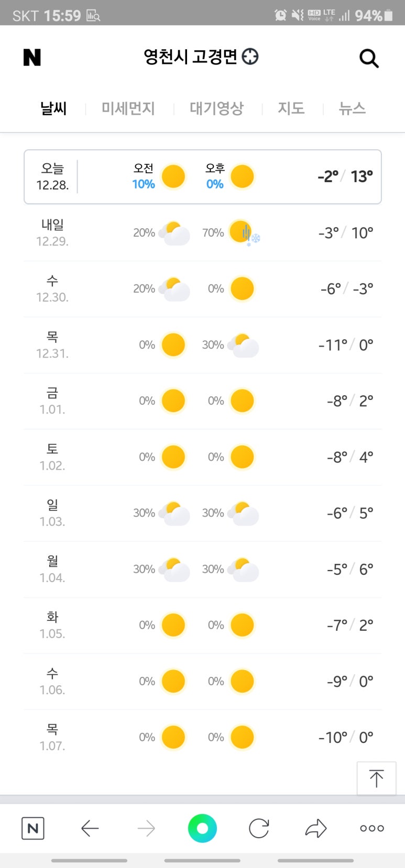Select the 날씨 tab
Viewport: 405px width, 868px height.
click(53, 108)
